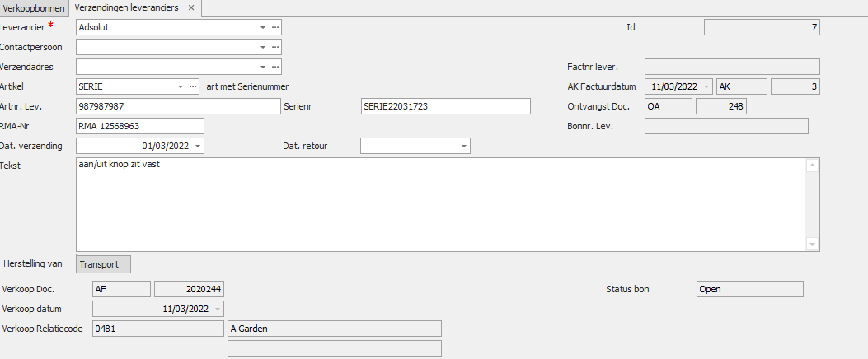Screen dimensions: 868x359
Task: Click the Leverancier label
Action: coord(22,27)
